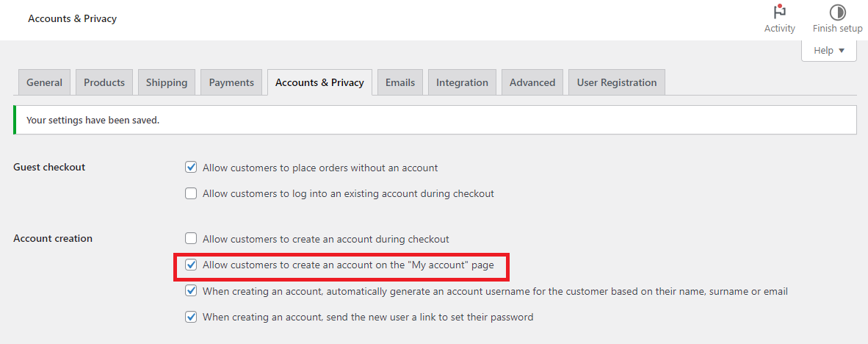The height and width of the screenshot is (344, 868).
Task: Open the Activity flag icon
Action: point(779,12)
